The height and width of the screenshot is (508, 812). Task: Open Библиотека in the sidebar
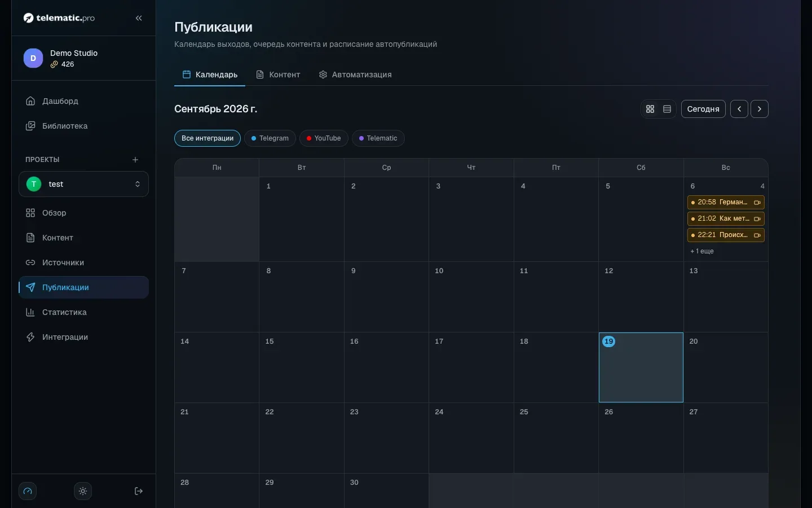click(x=83, y=126)
